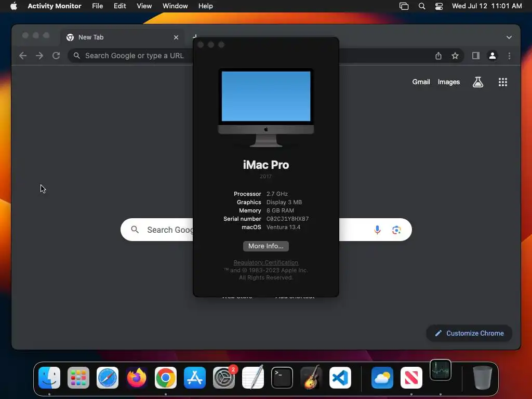The height and width of the screenshot is (399, 532).
Task: Open Finder from the Dock
Action: 49,378
